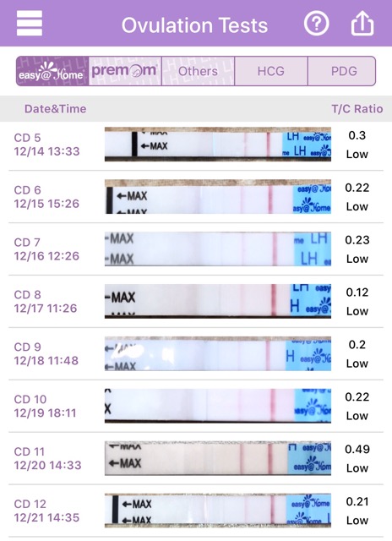Open the HCG tab
Screen dimensions: 392x541
(271, 71)
